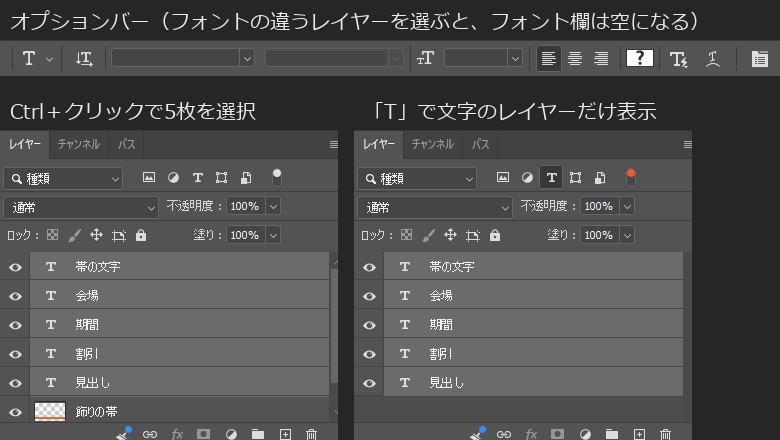Lock artboard nesting in right panel
Screen dimensions: 780x440
pyautogui.click(x=473, y=235)
